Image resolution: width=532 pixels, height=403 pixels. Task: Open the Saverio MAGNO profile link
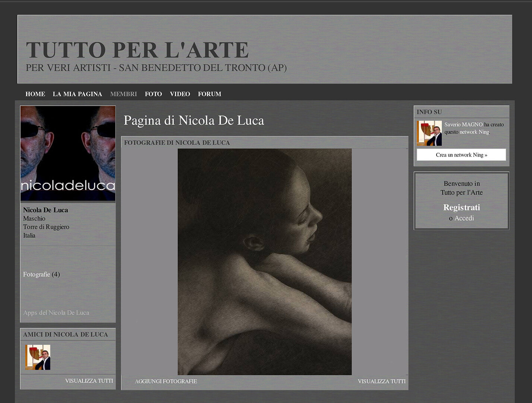coord(463,125)
